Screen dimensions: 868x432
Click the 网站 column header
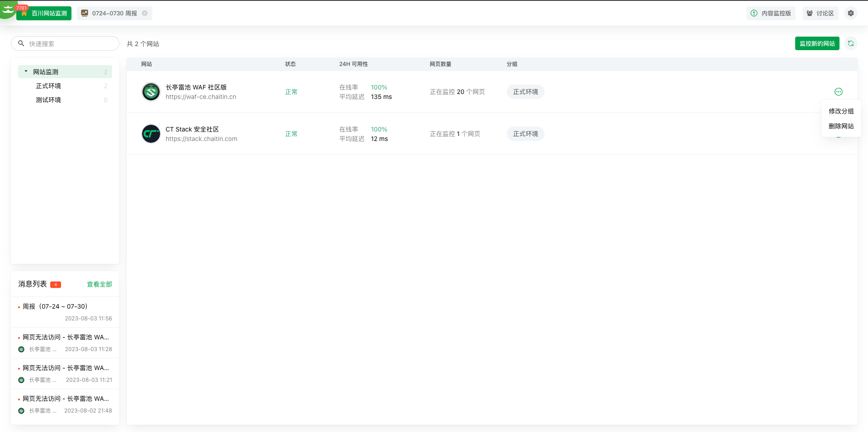(147, 64)
